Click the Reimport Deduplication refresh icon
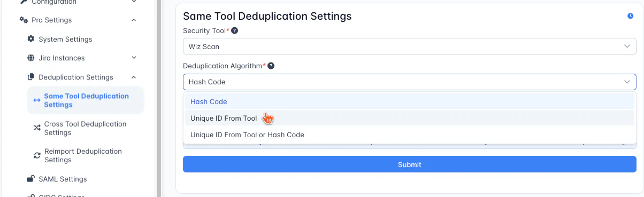Image resolution: width=644 pixels, height=197 pixels. (37, 155)
